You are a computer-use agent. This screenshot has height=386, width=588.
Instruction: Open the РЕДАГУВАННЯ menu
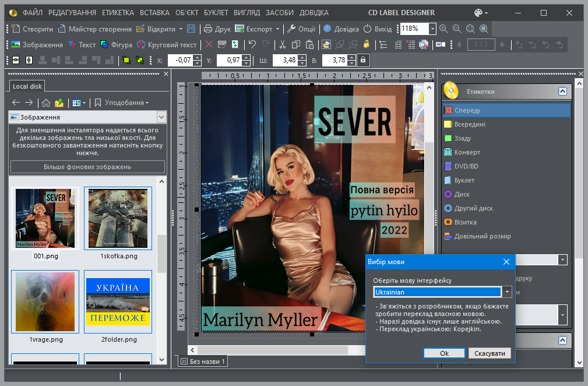point(72,13)
